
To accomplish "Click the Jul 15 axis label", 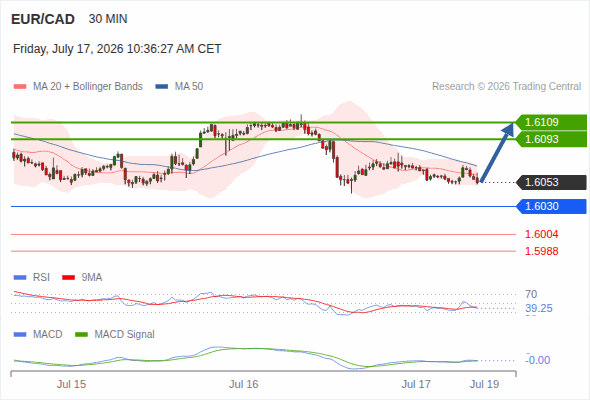I will tap(71, 385).
